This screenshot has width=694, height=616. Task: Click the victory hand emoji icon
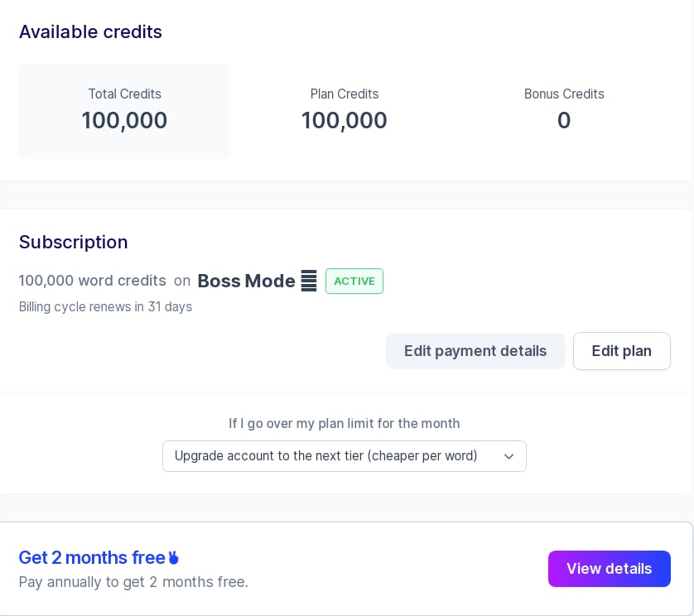[x=174, y=557]
